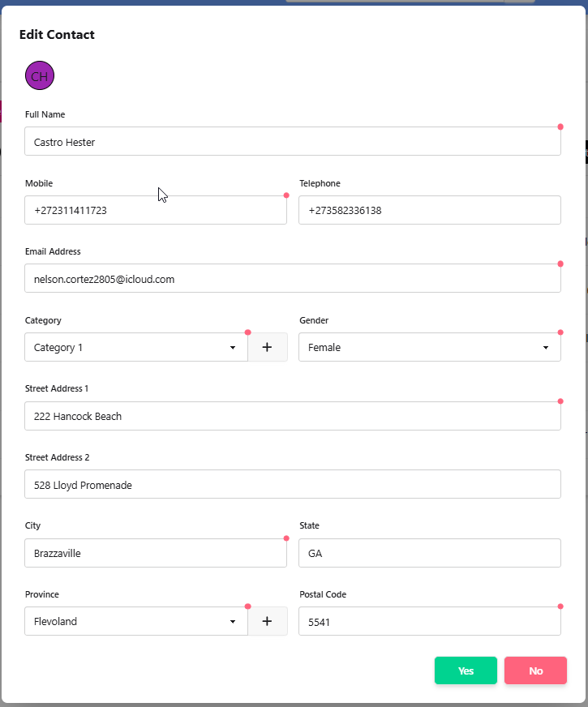Focus the Street Address 2 field
Image resolution: width=588 pixels, height=707 pixels.
292,485
